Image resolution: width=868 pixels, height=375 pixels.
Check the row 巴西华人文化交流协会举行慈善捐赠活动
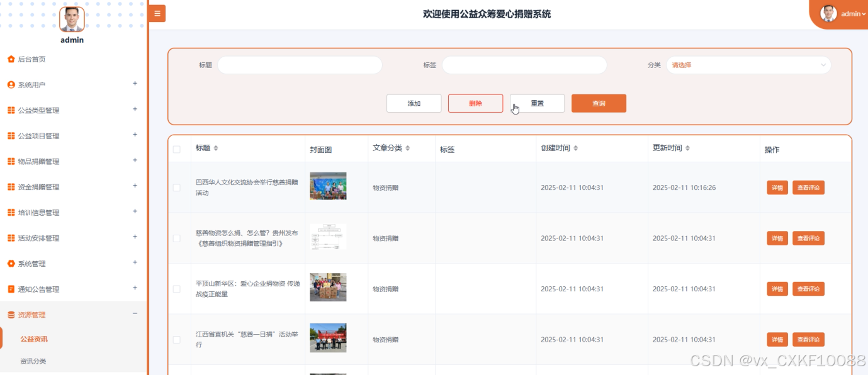point(176,187)
